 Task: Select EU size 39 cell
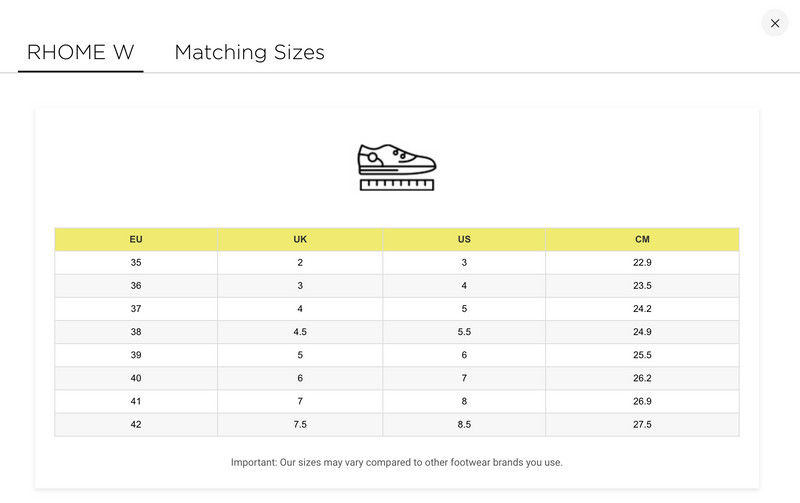pos(136,355)
